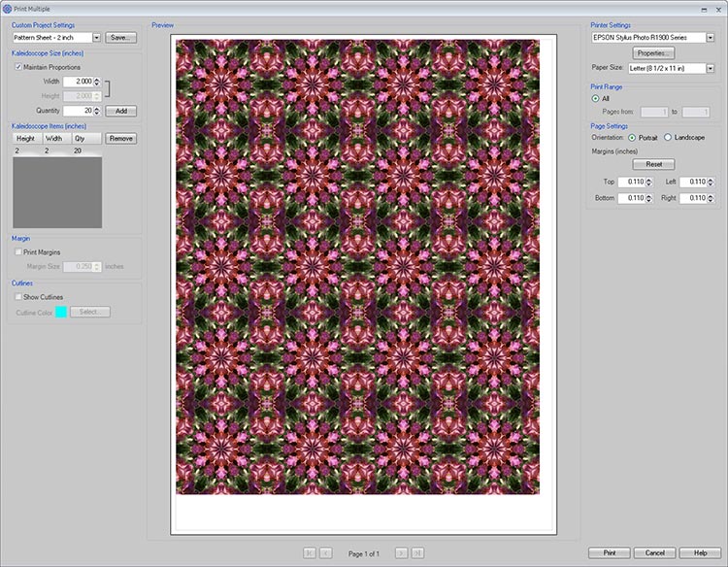Go to previous page navigation icon
The image size is (728, 567).
[x=326, y=552]
